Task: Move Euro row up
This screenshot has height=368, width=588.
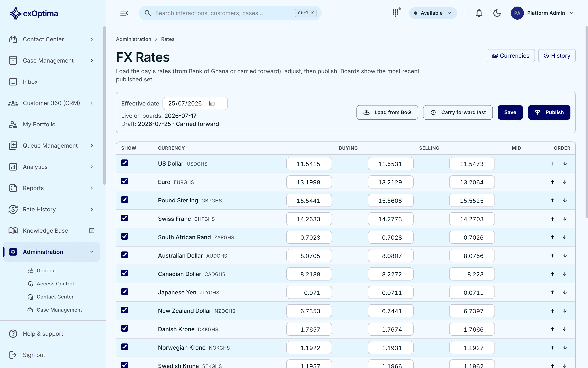Action: (552, 182)
